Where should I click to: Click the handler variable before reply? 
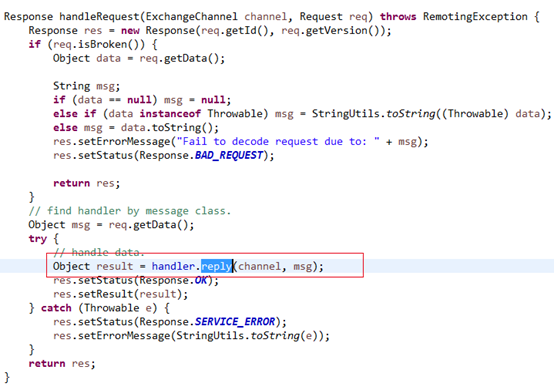pyautogui.click(x=173, y=266)
